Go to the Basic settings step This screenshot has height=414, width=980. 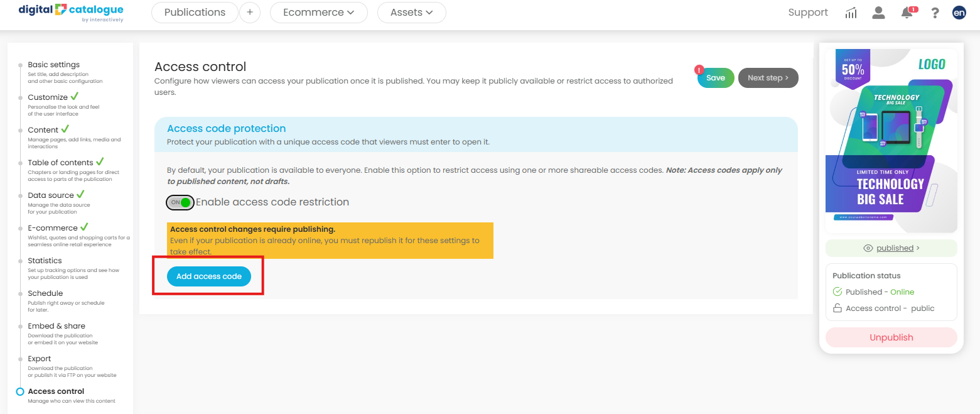pyautogui.click(x=53, y=65)
